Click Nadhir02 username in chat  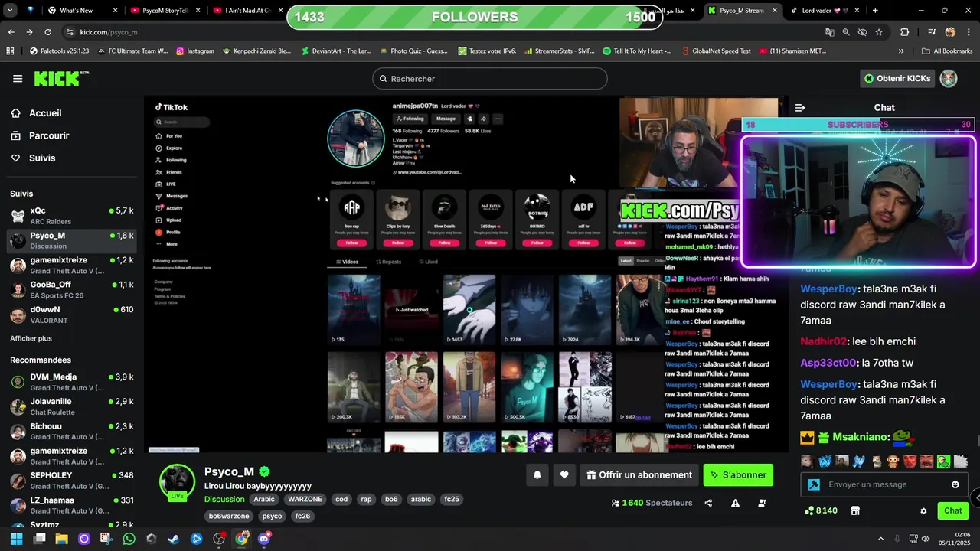pos(823,341)
